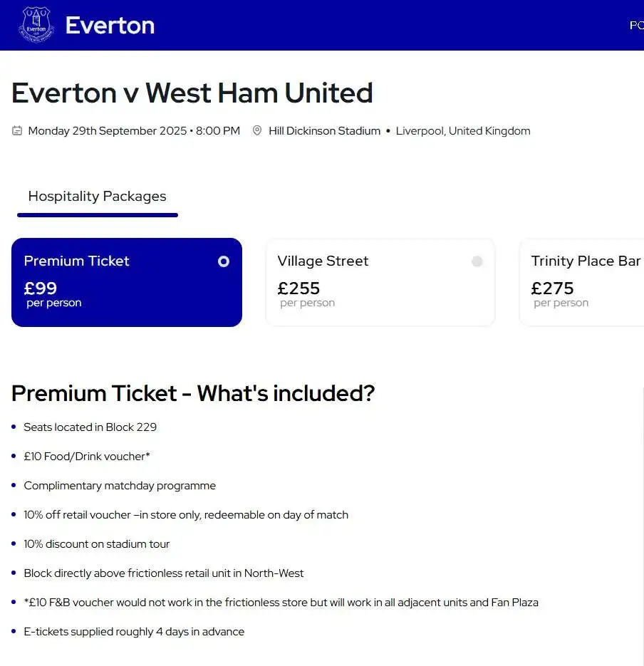This screenshot has width=644, height=666.
Task: Click the location pin icon before stadium name
Action: (257, 131)
